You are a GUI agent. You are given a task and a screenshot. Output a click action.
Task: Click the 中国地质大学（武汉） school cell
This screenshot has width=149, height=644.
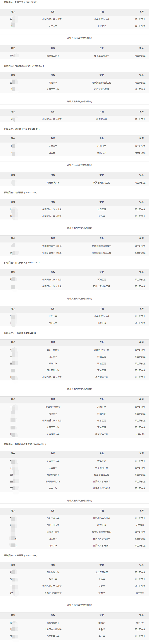[53, 216]
